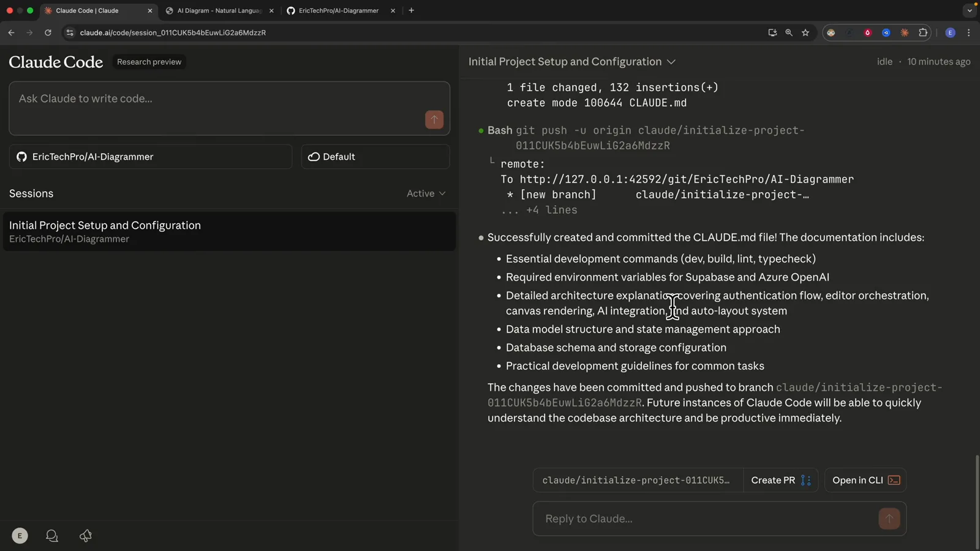The image size is (980, 551).
Task: Select Initial Project Setup and Configuration session
Action: tap(229, 231)
